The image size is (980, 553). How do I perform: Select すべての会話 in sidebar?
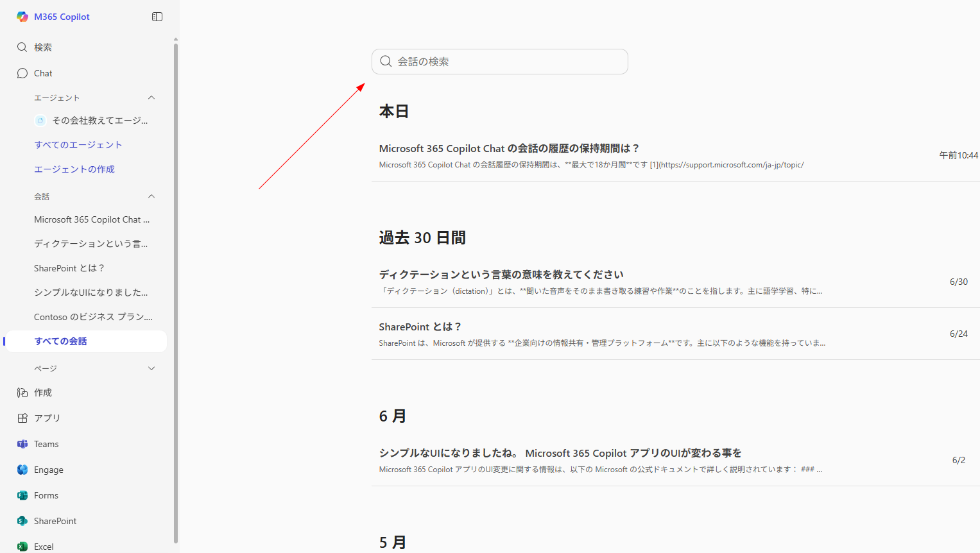pyautogui.click(x=85, y=341)
